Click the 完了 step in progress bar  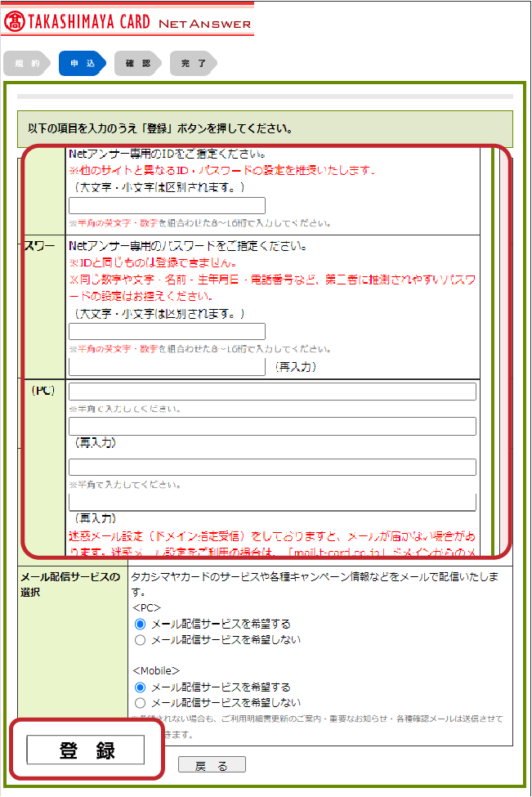click(x=193, y=64)
